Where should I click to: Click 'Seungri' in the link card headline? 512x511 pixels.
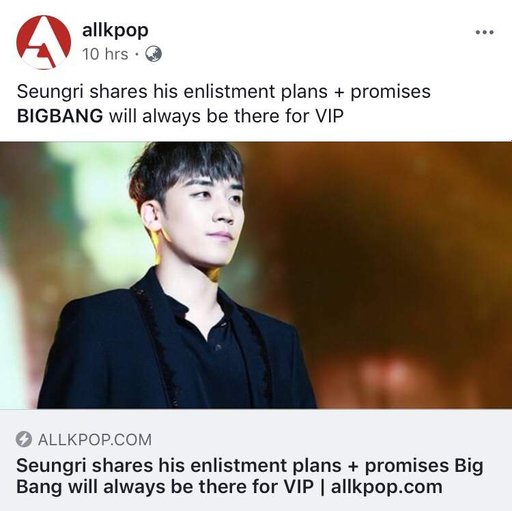(x=51, y=466)
